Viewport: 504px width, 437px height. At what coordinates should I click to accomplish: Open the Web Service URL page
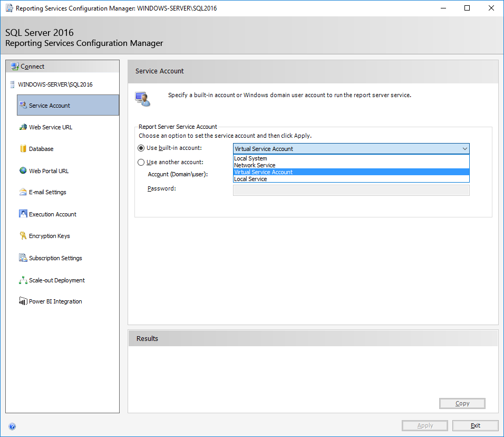(x=51, y=127)
